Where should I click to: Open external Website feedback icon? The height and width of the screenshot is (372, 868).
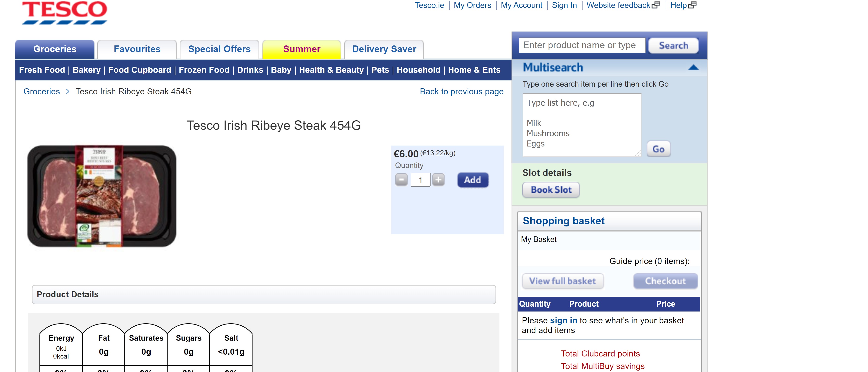click(x=656, y=5)
